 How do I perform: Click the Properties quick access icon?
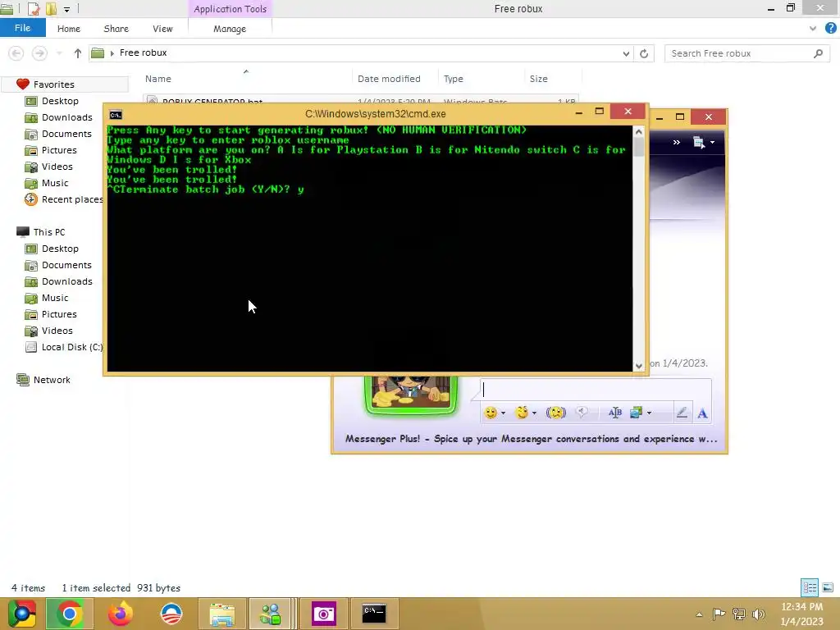point(33,8)
